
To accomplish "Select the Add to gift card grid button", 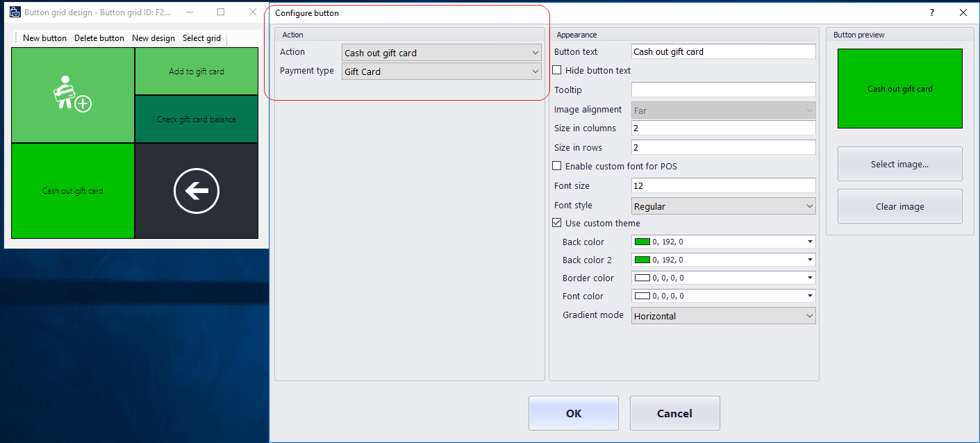I will tap(197, 72).
